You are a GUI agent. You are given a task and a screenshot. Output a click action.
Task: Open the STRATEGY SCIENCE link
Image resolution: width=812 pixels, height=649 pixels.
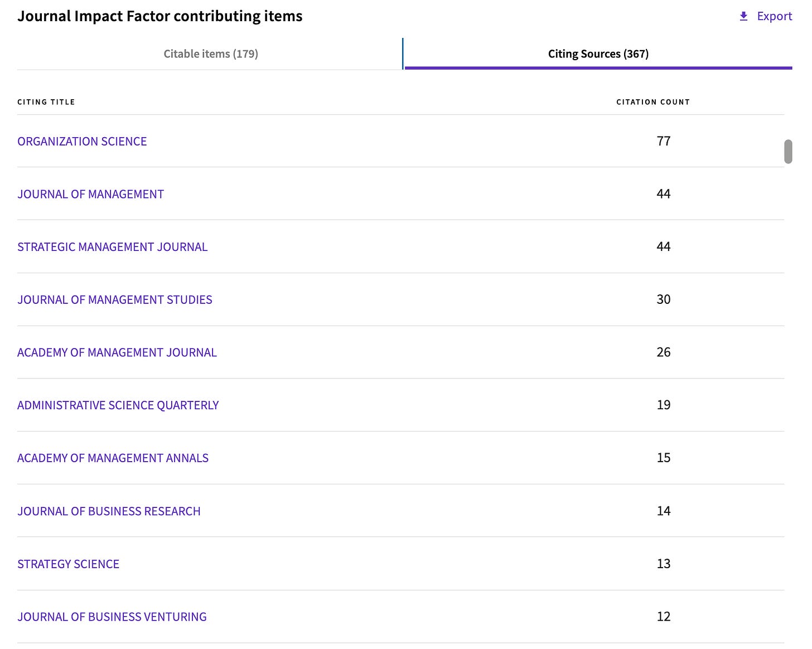[x=68, y=564]
